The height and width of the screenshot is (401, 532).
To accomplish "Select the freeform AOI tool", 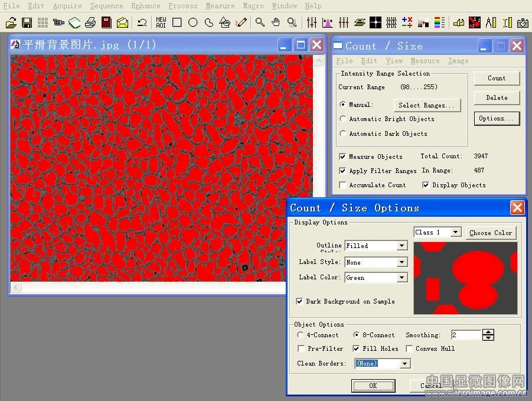I will coord(209,22).
